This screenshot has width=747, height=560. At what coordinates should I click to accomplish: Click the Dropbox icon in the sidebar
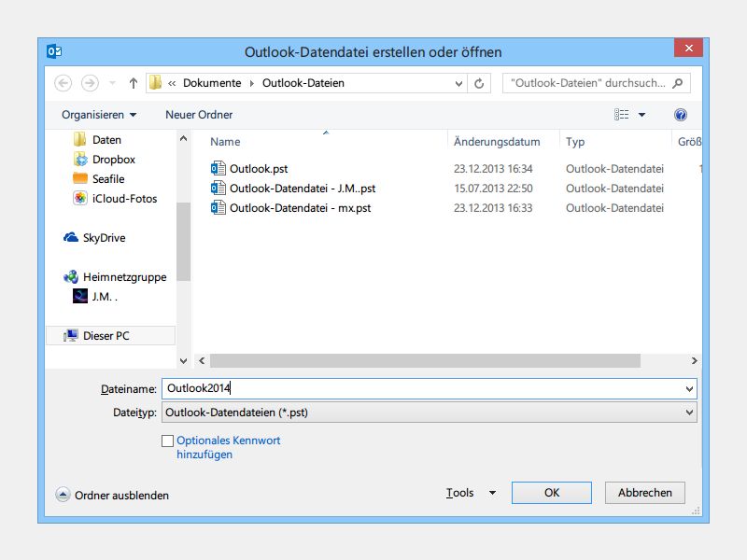coord(80,159)
